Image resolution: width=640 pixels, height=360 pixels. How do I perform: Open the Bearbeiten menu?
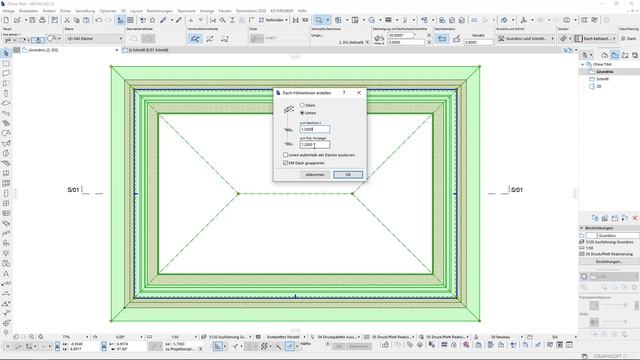tap(29, 11)
